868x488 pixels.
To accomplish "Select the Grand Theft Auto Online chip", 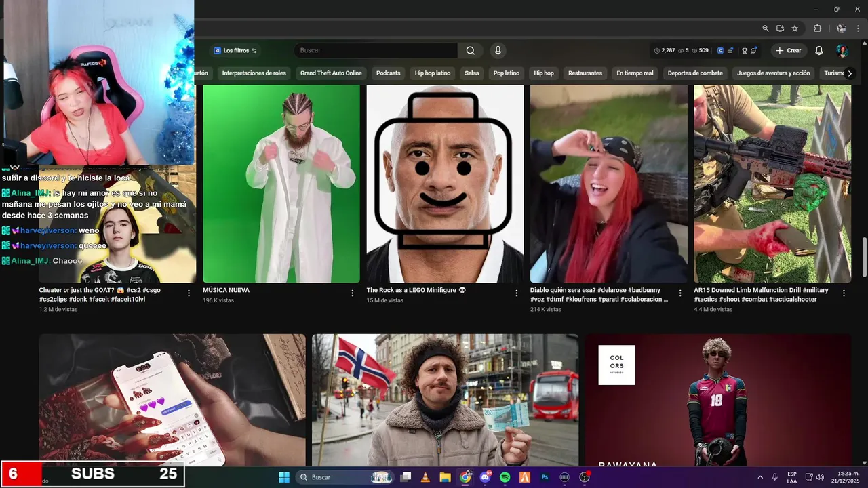I will pyautogui.click(x=331, y=73).
